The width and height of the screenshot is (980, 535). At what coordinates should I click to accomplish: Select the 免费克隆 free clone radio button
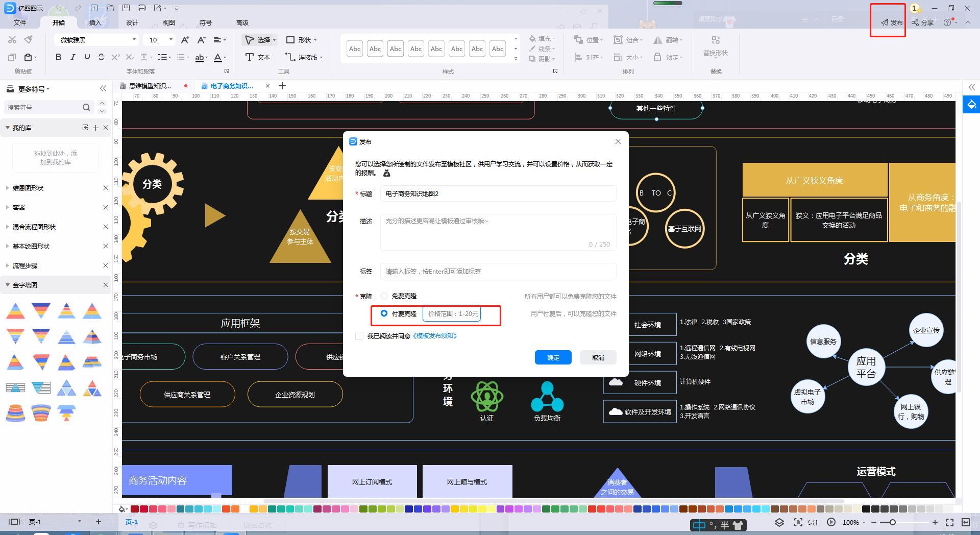[384, 296]
